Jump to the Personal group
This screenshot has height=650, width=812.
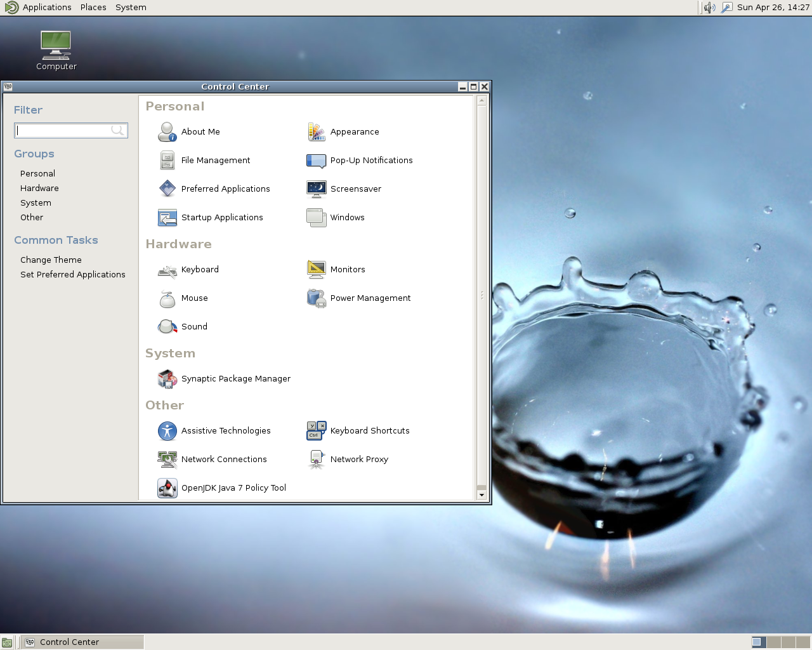pos(37,173)
